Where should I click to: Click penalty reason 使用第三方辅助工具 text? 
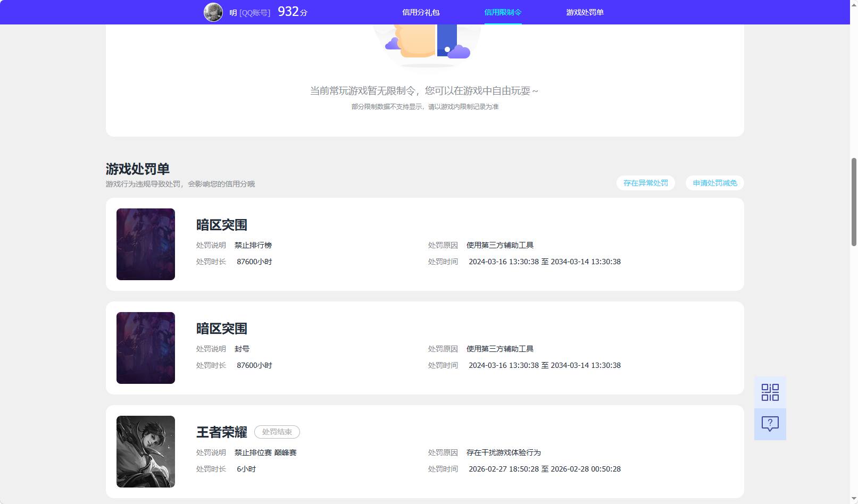click(501, 245)
